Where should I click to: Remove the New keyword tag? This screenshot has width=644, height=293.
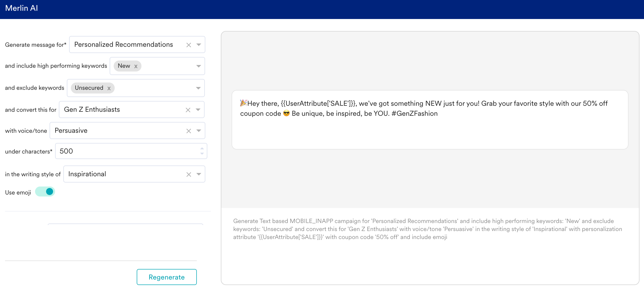click(136, 66)
